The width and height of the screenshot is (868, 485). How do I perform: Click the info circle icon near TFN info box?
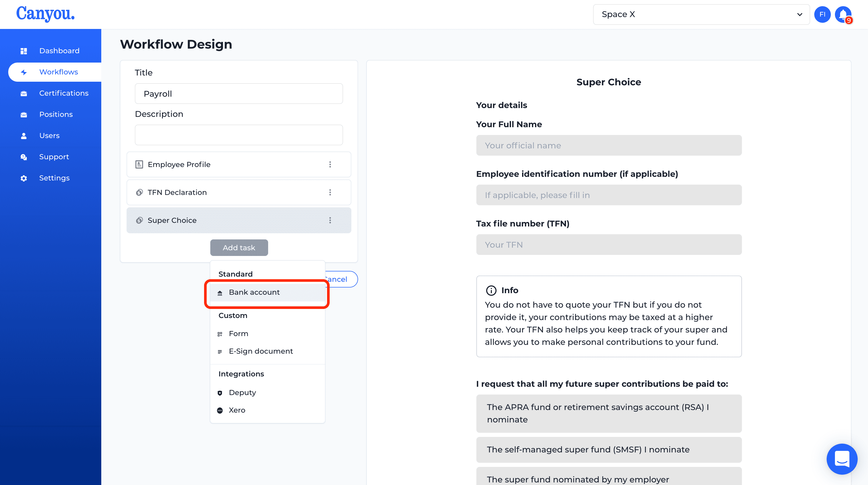point(491,291)
